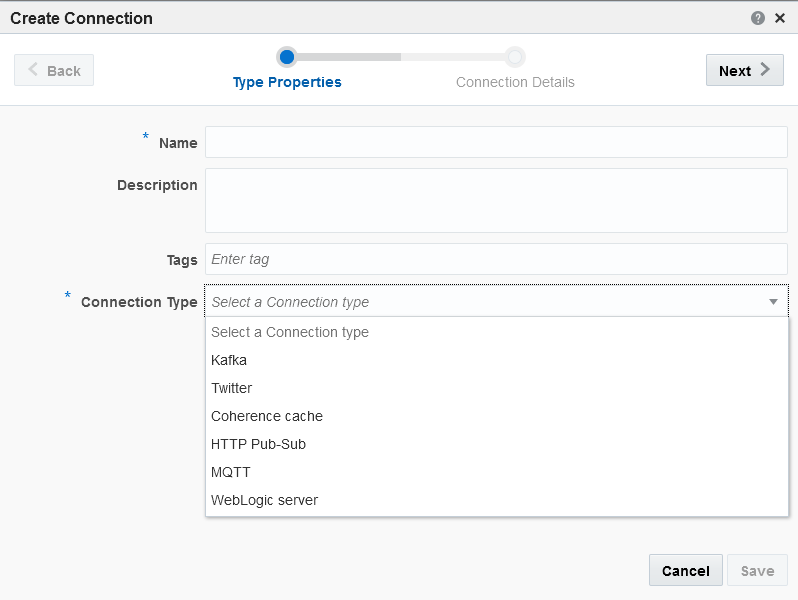
Task: Click the Tags input field
Action: click(x=496, y=259)
